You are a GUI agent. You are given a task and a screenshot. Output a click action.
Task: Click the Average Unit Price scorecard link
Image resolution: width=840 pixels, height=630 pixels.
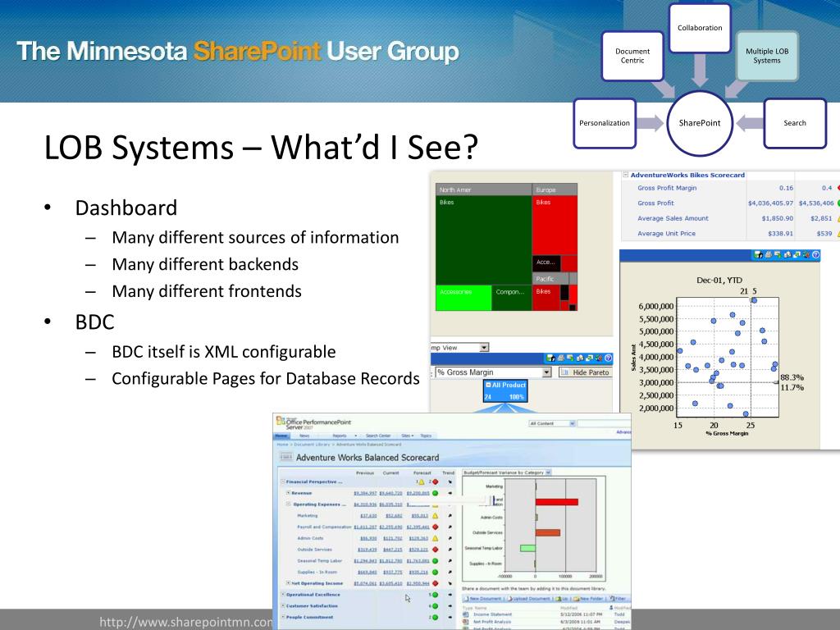pyautogui.click(x=666, y=234)
